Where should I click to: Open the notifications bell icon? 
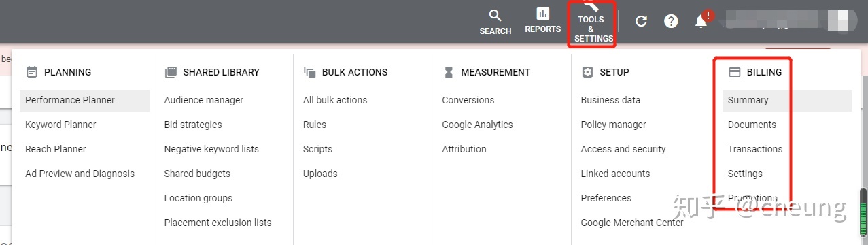click(701, 21)
